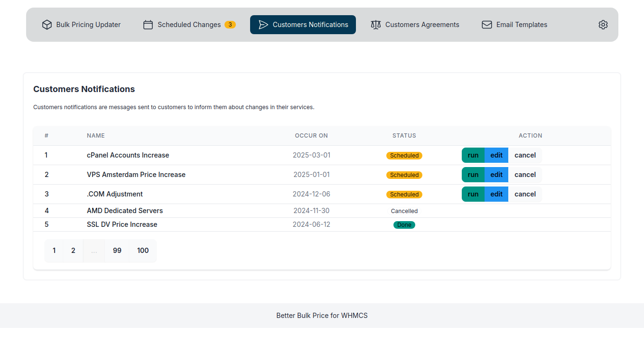
Task: Go to page 2 of notifications
Action: click(x=73, y=251)
